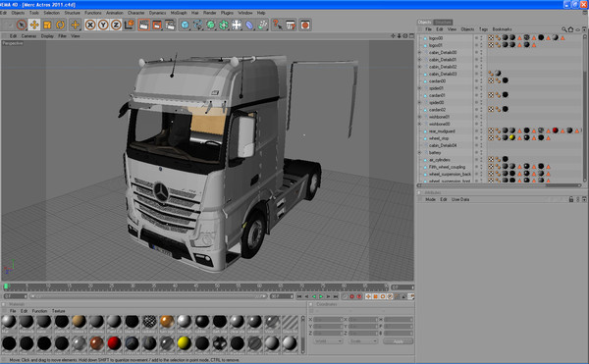Render to Picture Viewer icon
The width and height of the screenshot is (589, 364).
point(157,26)
